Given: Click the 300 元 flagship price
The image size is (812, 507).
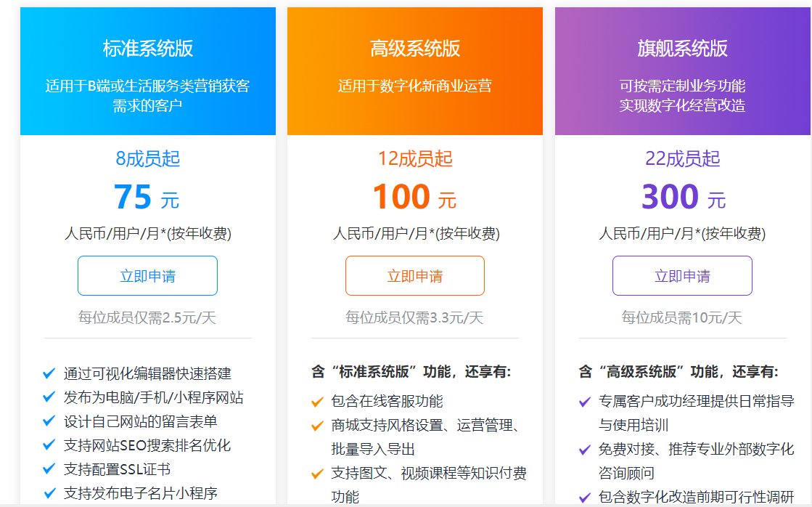Looking at the screenshot, I should 683,197.
